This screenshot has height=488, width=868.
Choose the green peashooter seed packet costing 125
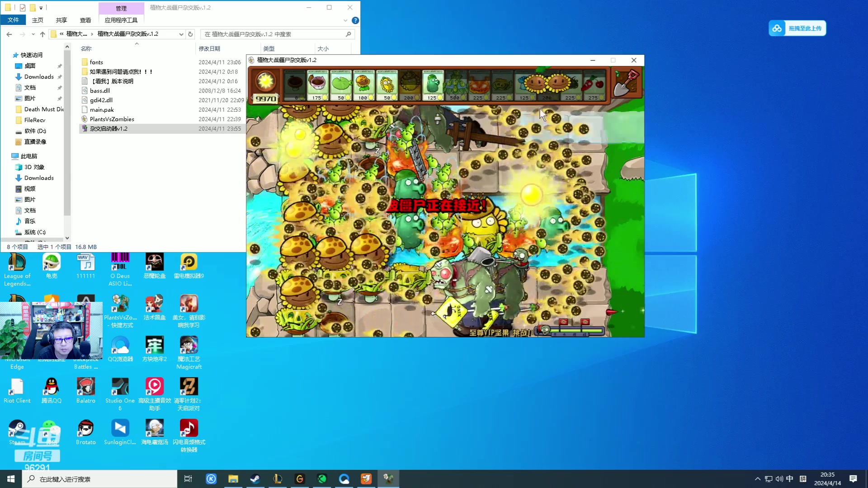click(x=433, y=85)
